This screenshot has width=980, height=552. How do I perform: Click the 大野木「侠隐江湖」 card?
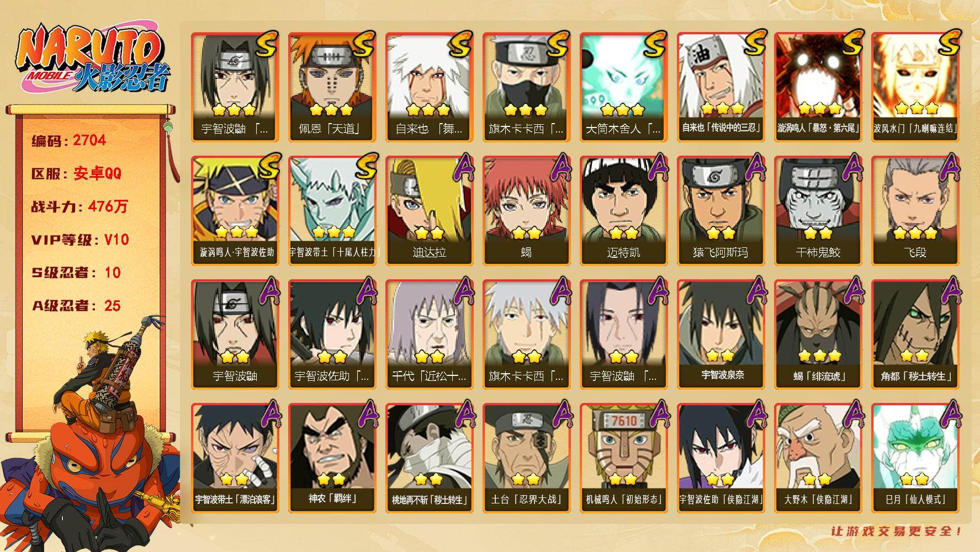(818, 458)
